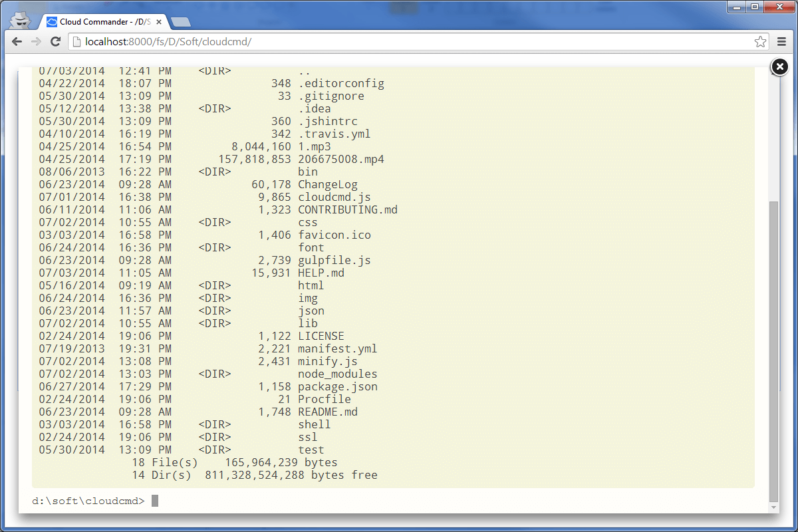Click the 206675008.mp4 file entry
Image resolution: width=798 pixels, height=532 pixels.
pos(341,159)
